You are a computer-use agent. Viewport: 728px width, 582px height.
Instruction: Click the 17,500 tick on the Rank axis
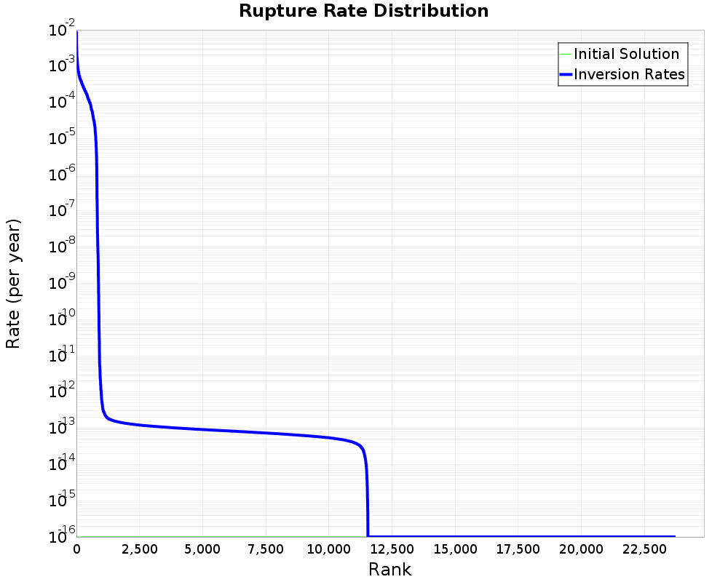tap(518, 549)
